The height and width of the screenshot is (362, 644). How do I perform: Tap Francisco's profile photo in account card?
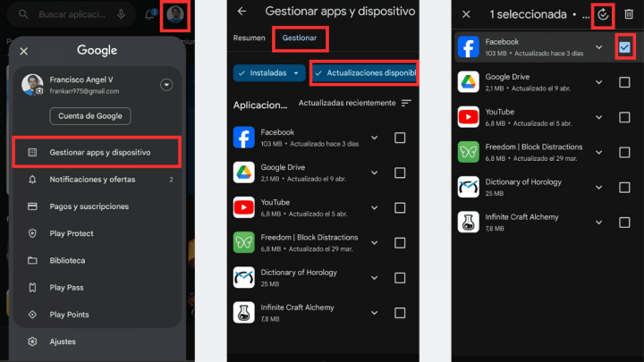point(32,85)
